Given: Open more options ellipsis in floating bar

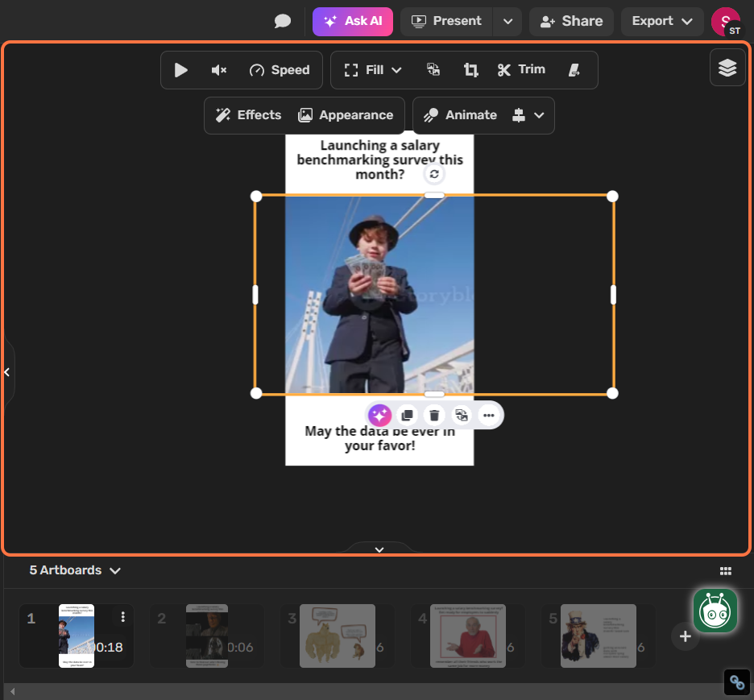Looking at the screenshot, I should [488, 416].
